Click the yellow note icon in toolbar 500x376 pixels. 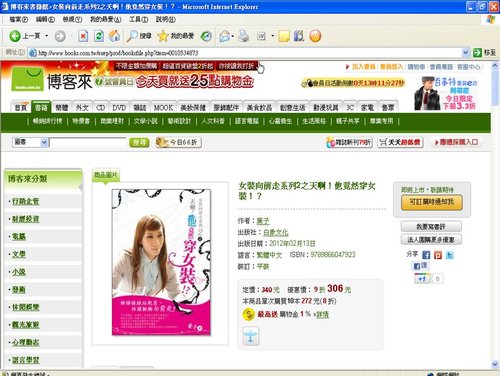tap(284, 36)
